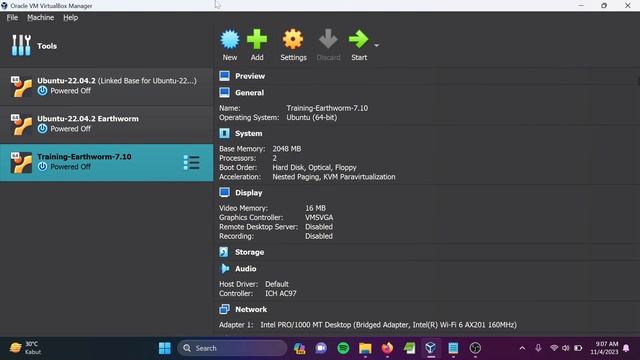
Task: Click the New virtual machine icon
Action: pos(230,40)
